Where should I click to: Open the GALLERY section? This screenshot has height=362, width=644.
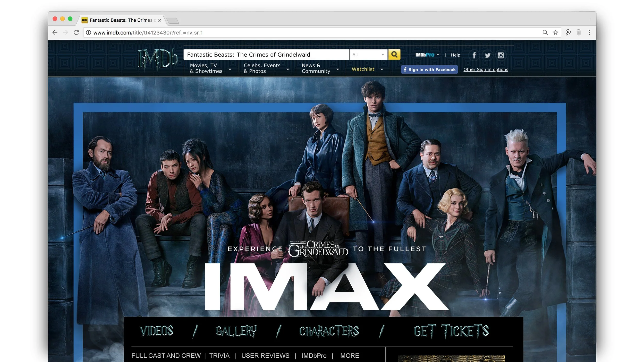[x=236, y=331]
